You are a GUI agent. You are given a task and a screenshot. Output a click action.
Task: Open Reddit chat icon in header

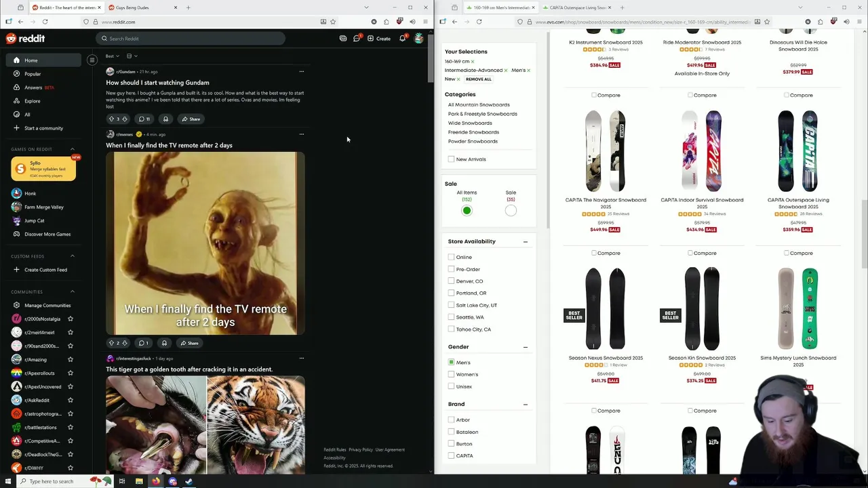[x=357, y=39]
